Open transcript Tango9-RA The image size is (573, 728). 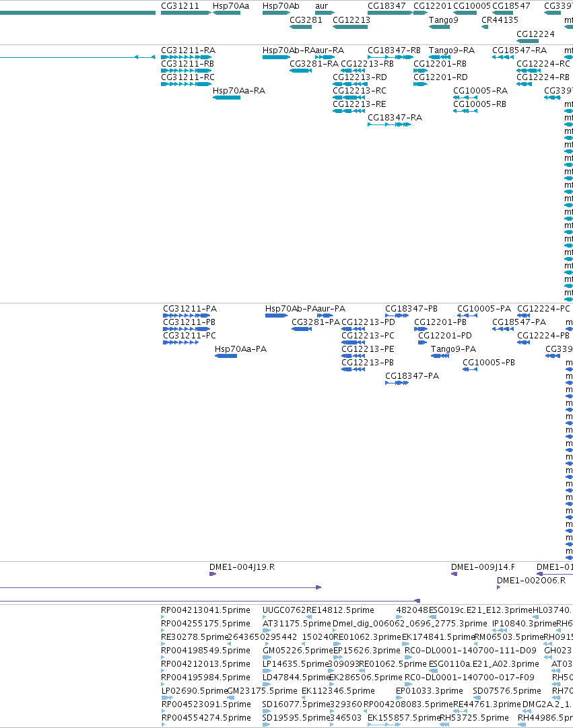point(452,50)
